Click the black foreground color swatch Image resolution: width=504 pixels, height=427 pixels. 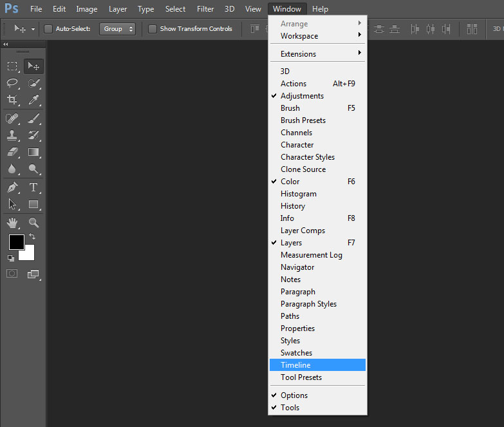pyautogui.click(x=16, y=242)
